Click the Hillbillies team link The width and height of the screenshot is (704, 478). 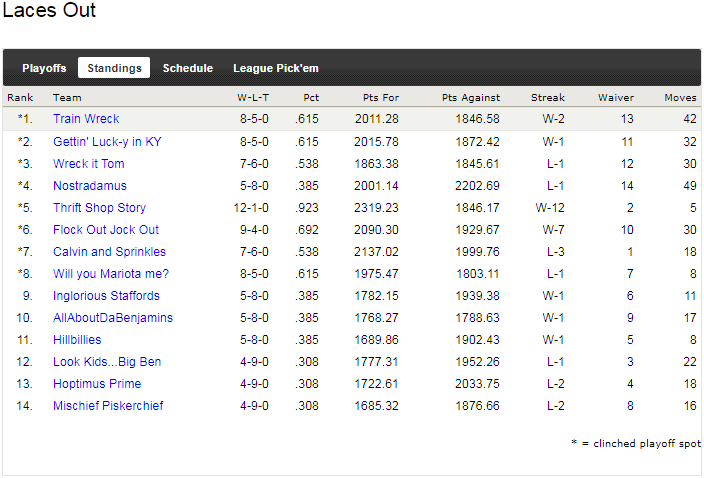point(77,340)
